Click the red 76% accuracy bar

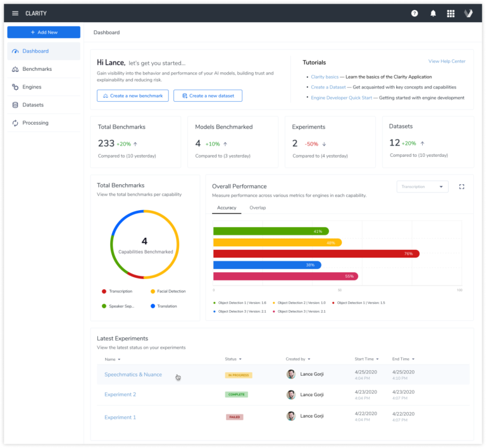click(316, 254)
